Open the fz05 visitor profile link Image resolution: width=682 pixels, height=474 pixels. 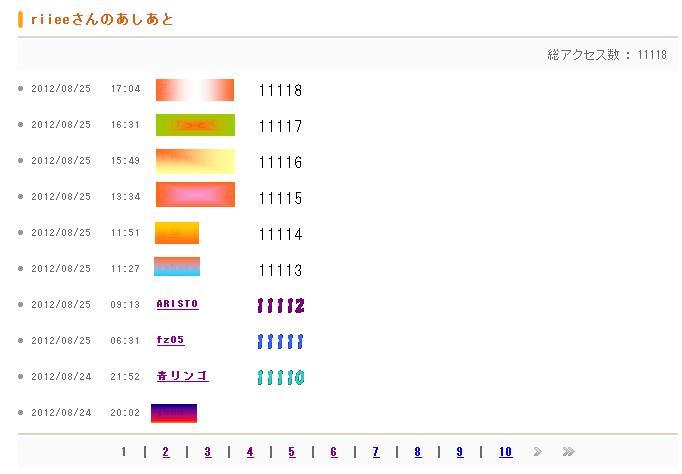click(170, 340)
